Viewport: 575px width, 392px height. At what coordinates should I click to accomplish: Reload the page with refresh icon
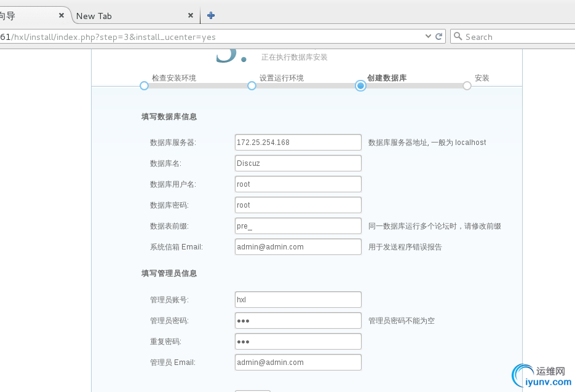tap(438, 36)
